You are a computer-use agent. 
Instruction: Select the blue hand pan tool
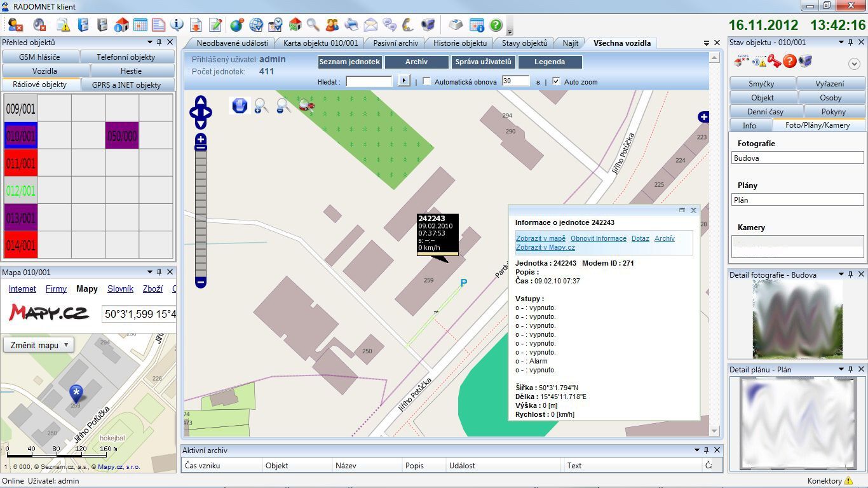[240, 105]
